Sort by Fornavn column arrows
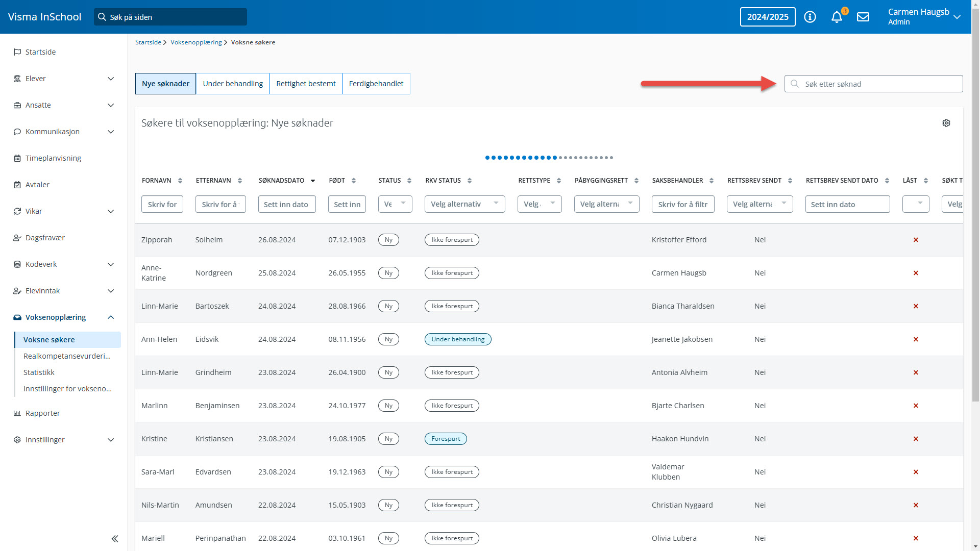Image resolution: width=980 pixels, height=551 pixels. tap(180, 181)
